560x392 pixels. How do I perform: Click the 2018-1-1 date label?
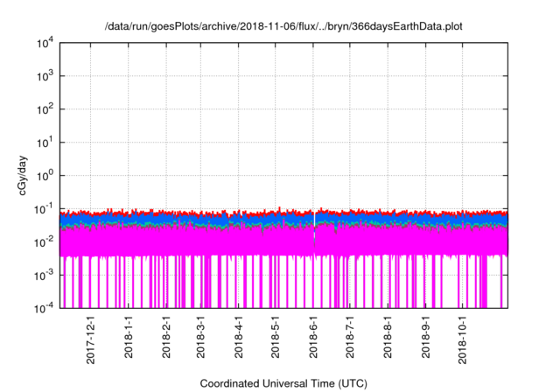click(x=129, y=337)
